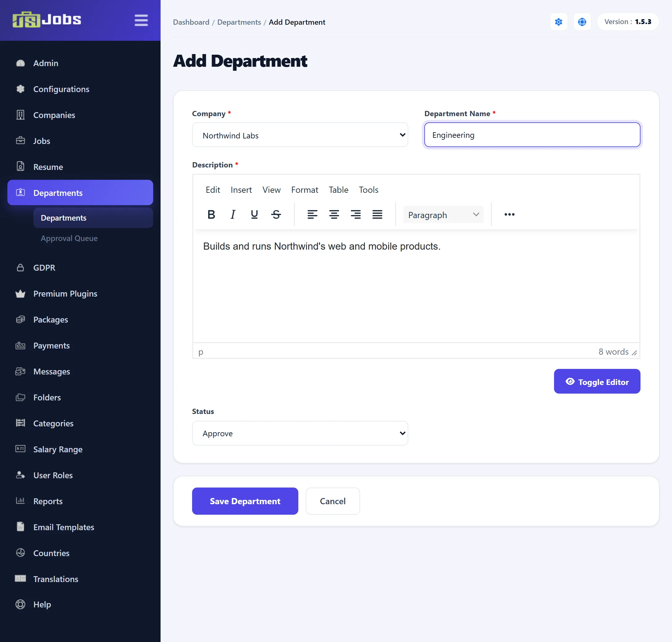Open the Paragraph format dropdown
This screenshot has height=642, width=672.
coord(443,215)
